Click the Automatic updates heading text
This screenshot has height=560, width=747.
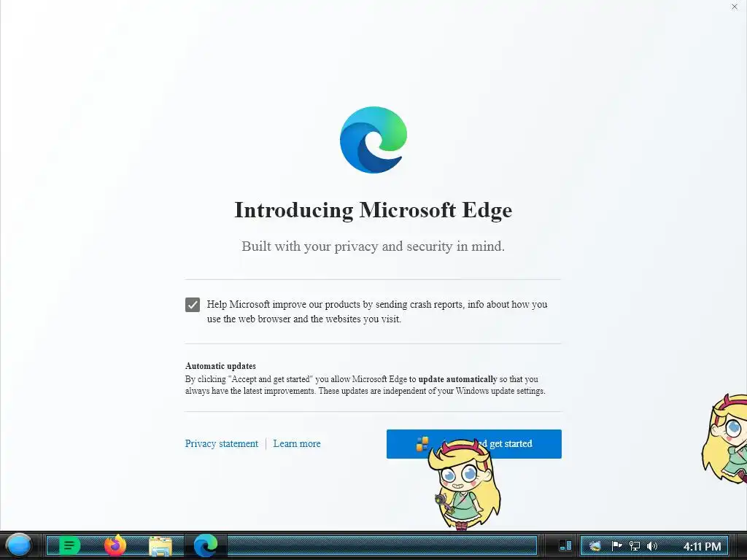coord(220,366)
